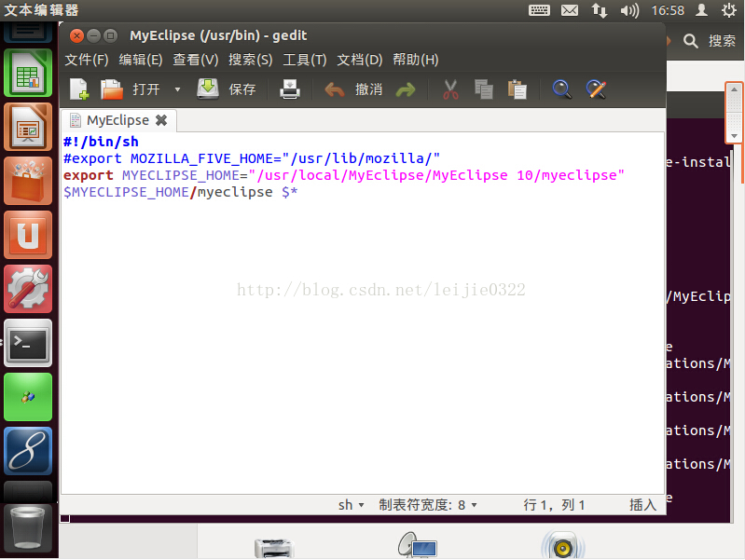Viewport: 745px width, 560px height.
Task: Open the 编辑(E) menu
Action: click(x=141, y=60)
